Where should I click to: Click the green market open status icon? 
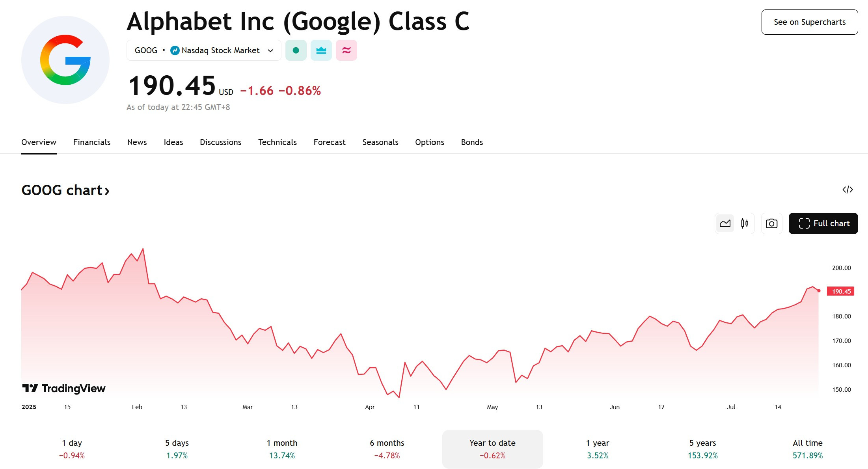pos(296,50)
